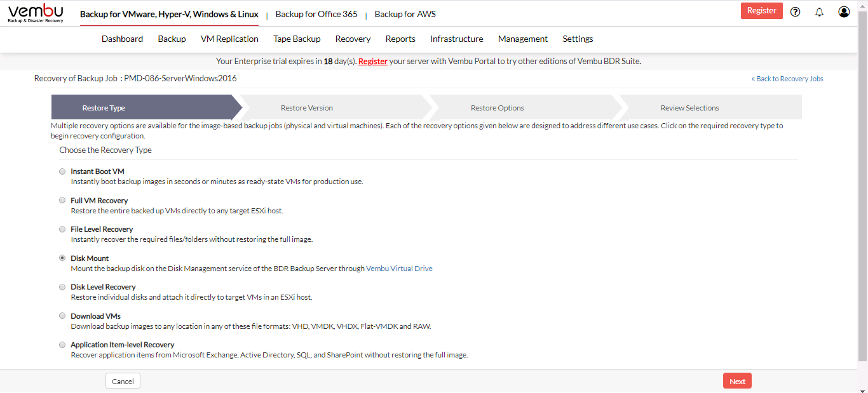
Task: Click the File Level Recovery label
Action: (x=102, y=229)
